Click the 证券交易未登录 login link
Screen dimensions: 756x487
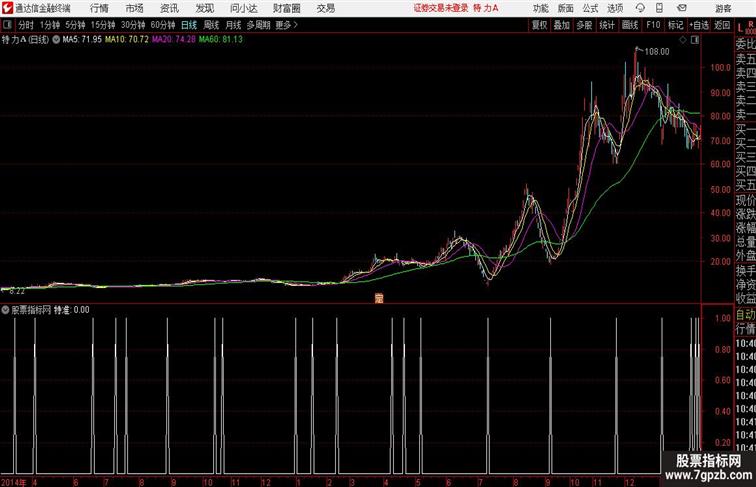tap(441, 8)
